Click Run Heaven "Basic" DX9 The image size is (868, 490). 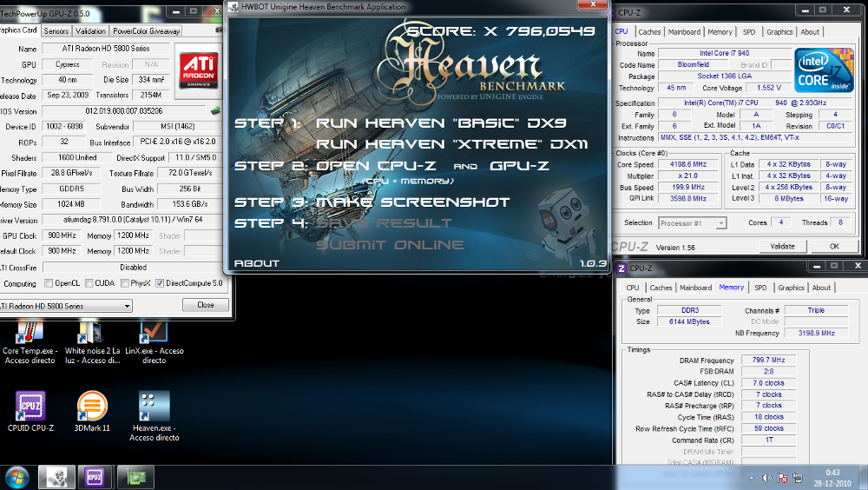coord(441,123)
